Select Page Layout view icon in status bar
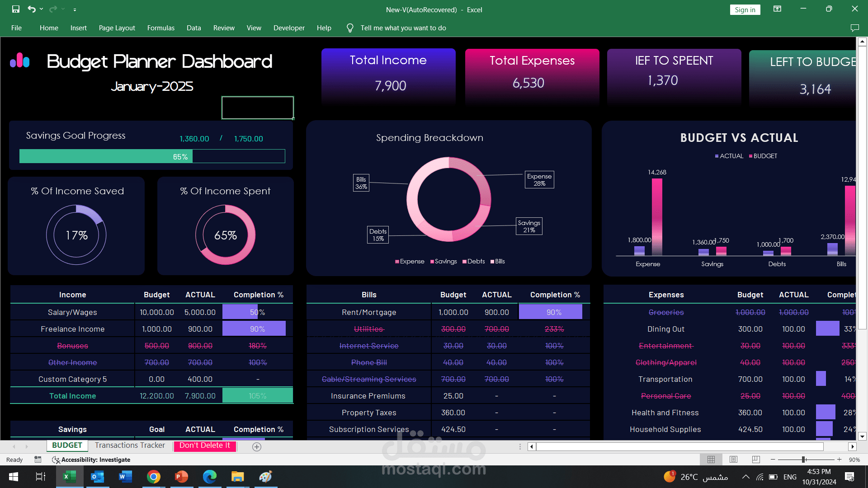The image size is (868, 488). pyautogui.click(x=733, y=459)
